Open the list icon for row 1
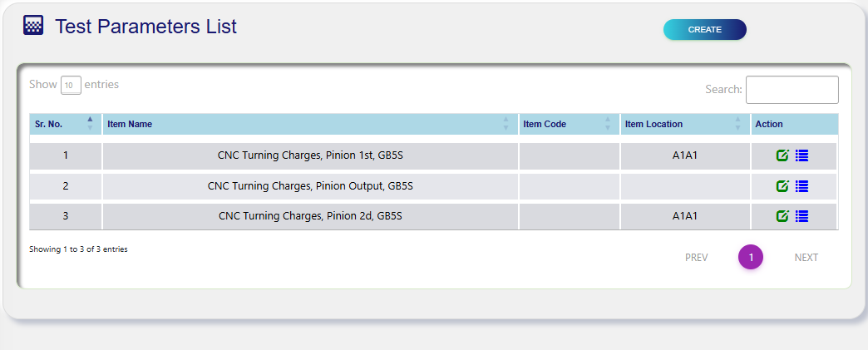This screenshot has width=868, height=350. tap(801, 155)
